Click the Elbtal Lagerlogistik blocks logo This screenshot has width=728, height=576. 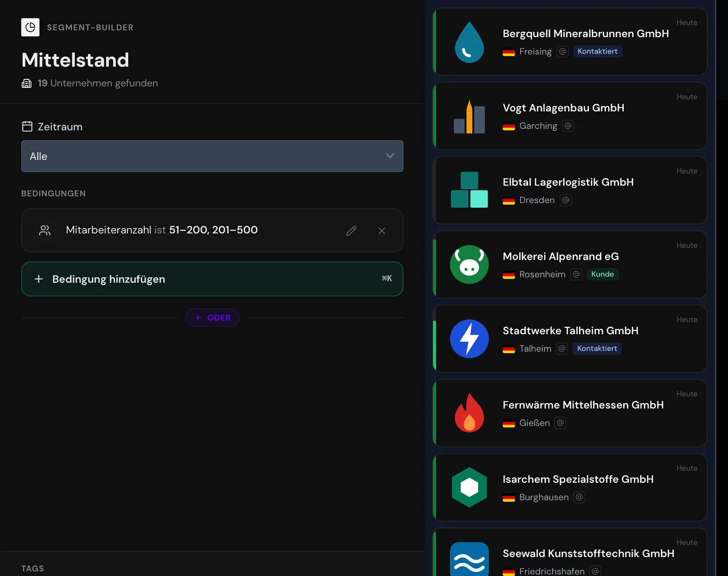pyautogui.click(x=469, y=190)
